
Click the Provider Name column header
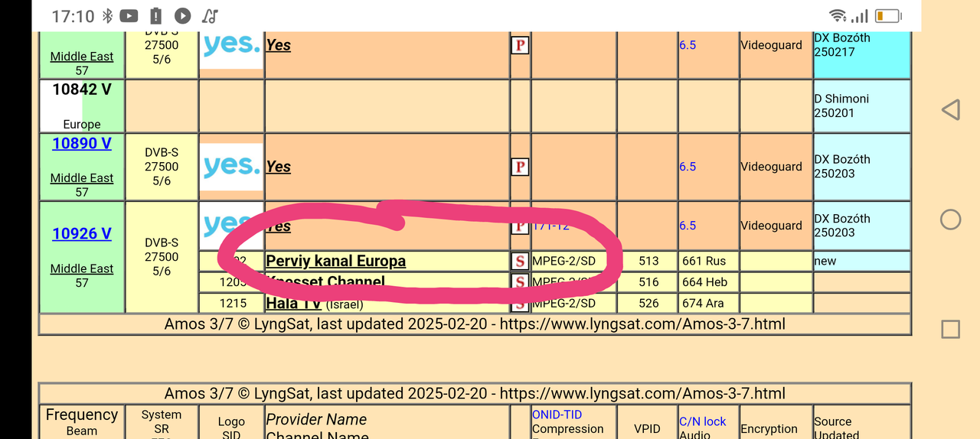316,420
